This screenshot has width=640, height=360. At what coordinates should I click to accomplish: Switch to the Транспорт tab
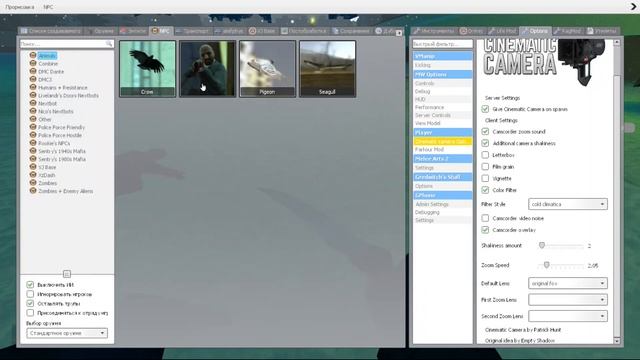[x=193, y=31]
